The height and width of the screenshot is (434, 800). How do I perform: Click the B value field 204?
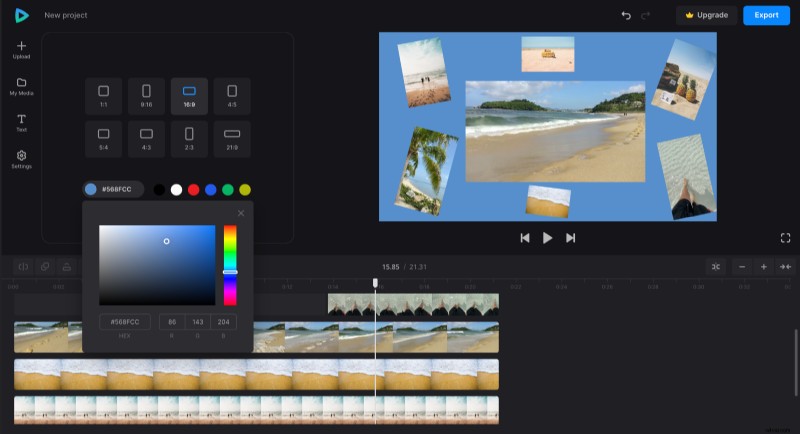223,322
